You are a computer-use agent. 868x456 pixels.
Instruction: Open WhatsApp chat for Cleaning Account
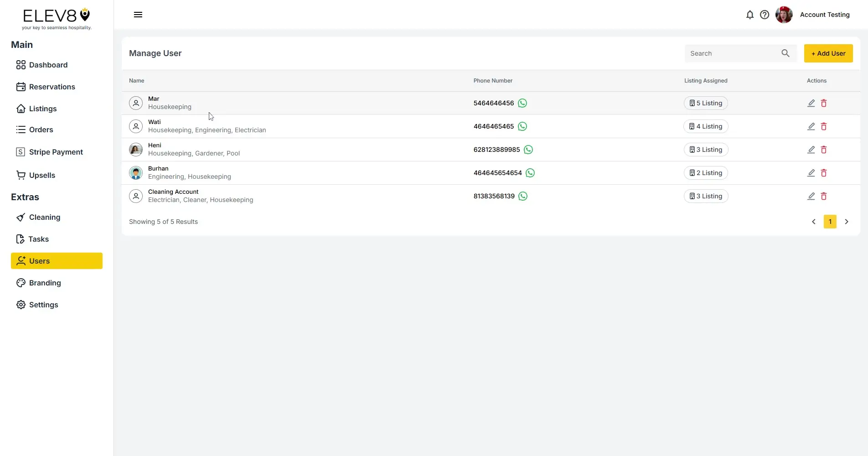(x=522, y=196)
